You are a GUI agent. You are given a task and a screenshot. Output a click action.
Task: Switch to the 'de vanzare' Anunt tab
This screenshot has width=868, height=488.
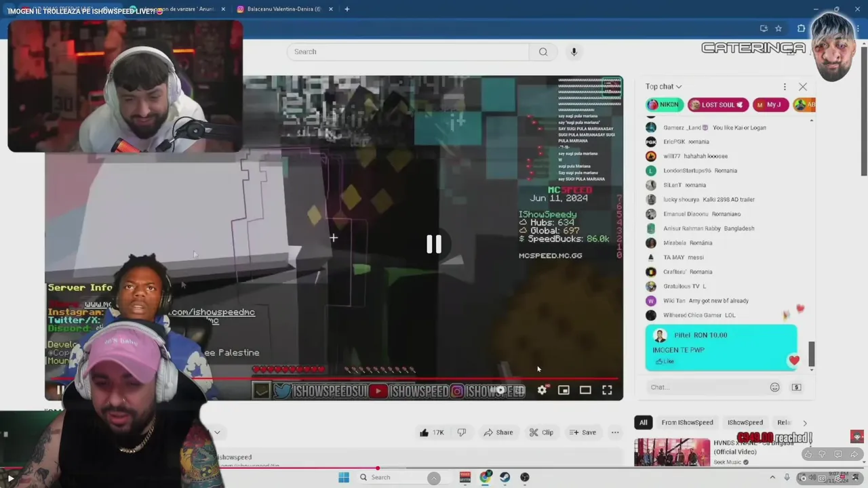pos(177,9)
